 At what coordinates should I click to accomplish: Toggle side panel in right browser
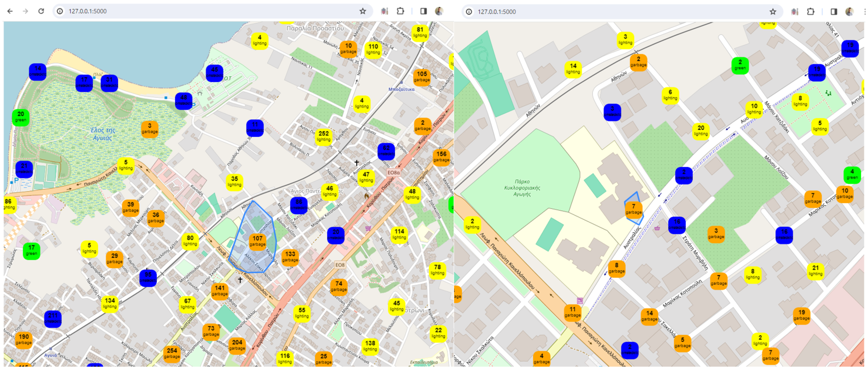click(x=834, y=12)
